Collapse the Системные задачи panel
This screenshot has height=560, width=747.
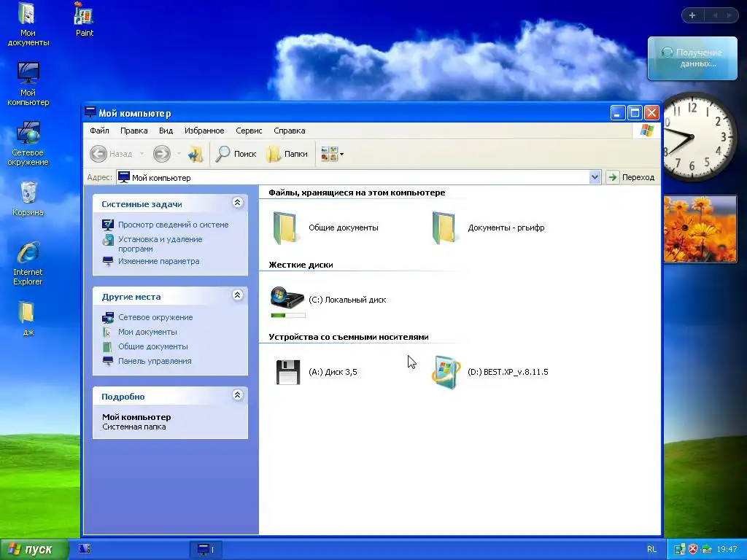(x=237, y=203)
